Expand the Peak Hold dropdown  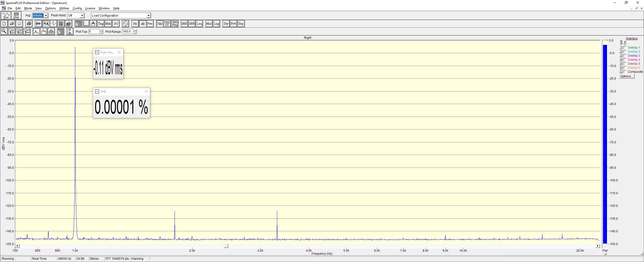82,16
